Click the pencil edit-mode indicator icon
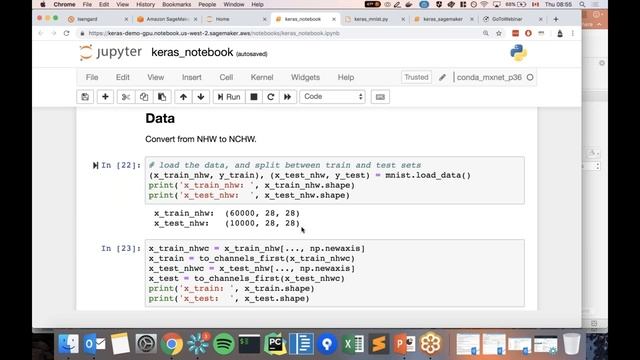 (442, 77)
